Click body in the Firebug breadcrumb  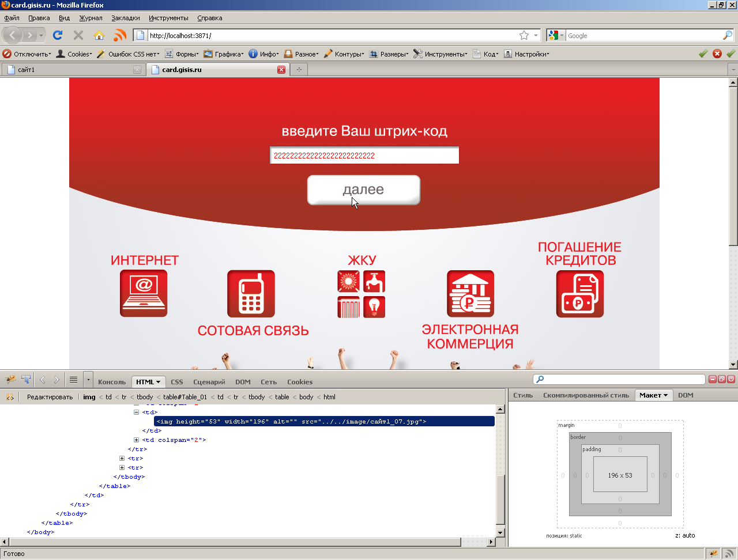306,397
